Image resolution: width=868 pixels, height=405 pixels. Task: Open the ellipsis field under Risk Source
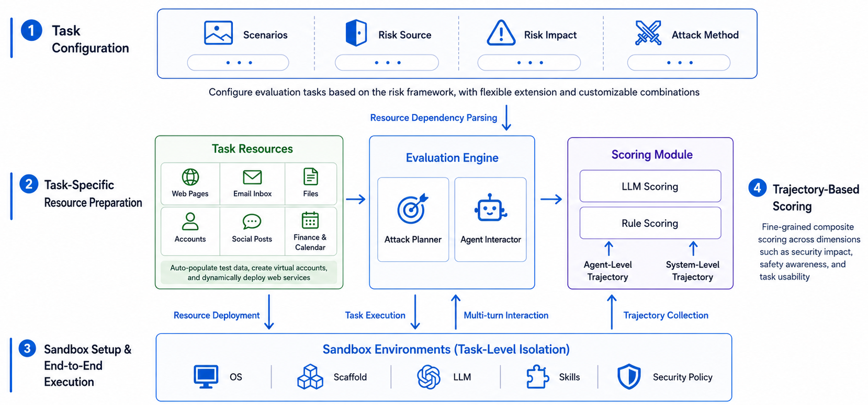tap(387, 63)
